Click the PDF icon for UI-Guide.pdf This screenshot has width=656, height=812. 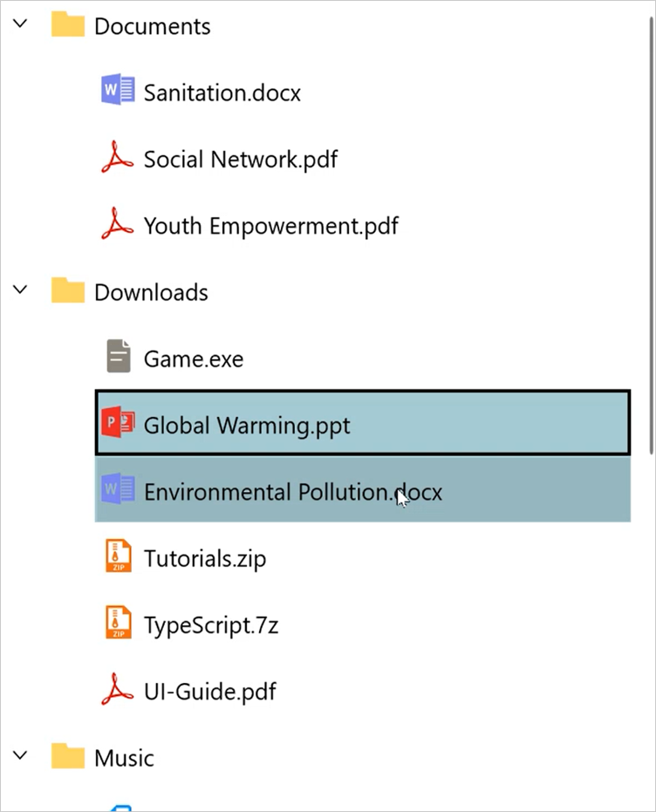(117, 690)
